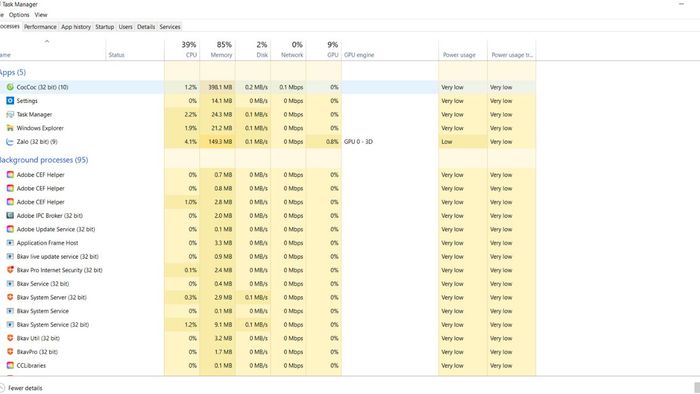This screenshot has height=394, width=700.
Task: Sort processes by CPU column header
Action: pyautogui.click(x=182, y=50)
